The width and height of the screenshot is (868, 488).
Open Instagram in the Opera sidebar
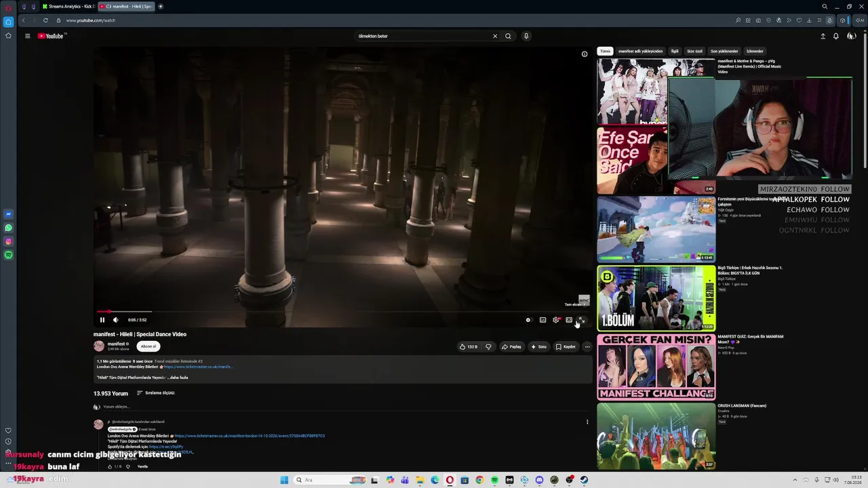pyautogui.click(x=8, y=241)
